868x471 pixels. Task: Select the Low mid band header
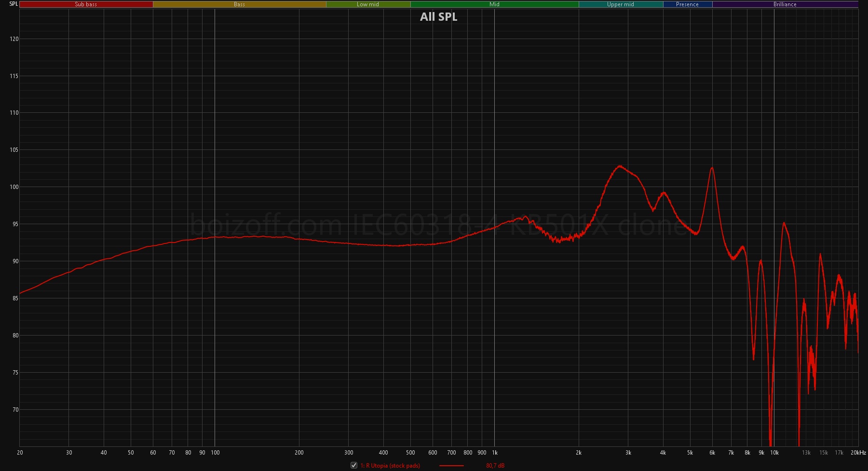point(368,4)
